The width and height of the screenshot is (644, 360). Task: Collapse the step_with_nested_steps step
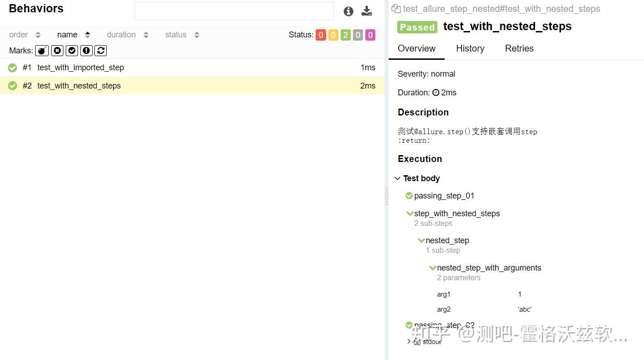(453, 214)
